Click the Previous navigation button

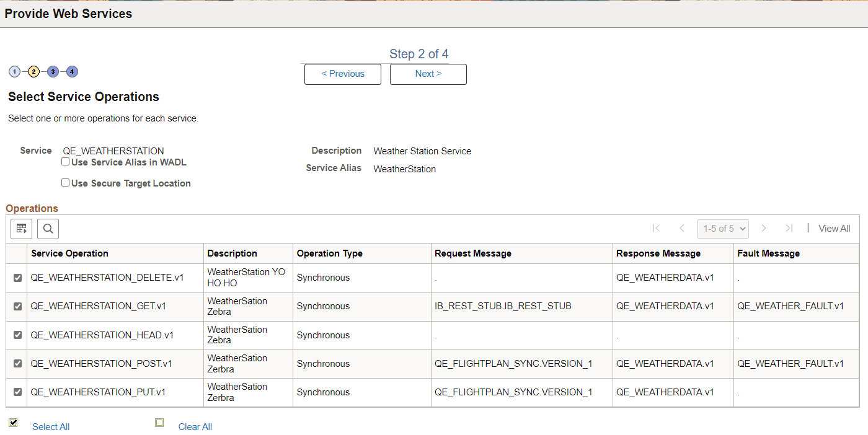[x=342, y=74]
